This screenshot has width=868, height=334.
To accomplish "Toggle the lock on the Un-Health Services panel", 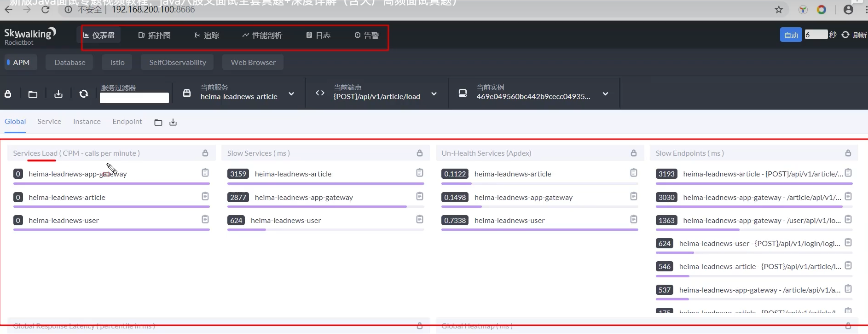I will pos(634,153).
